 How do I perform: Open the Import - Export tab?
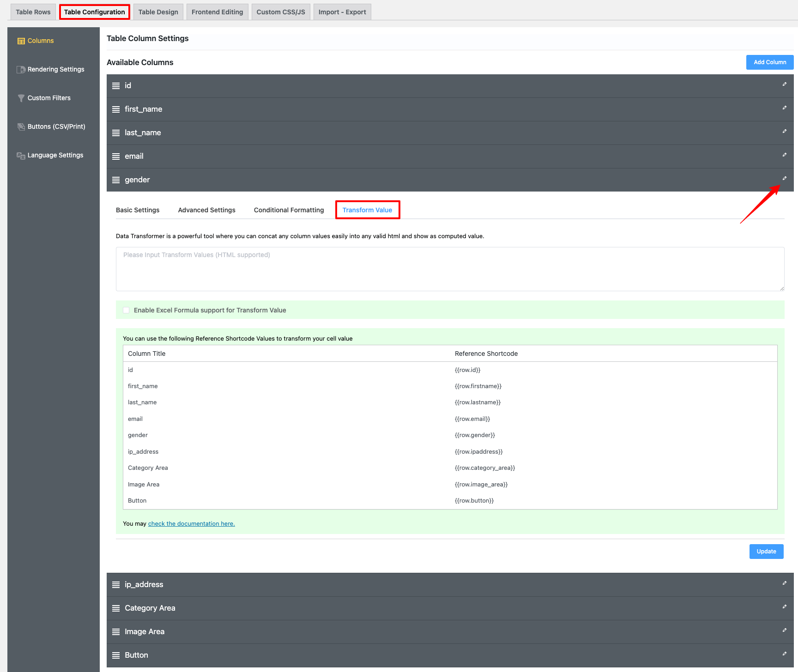click(x=342, y=12)
